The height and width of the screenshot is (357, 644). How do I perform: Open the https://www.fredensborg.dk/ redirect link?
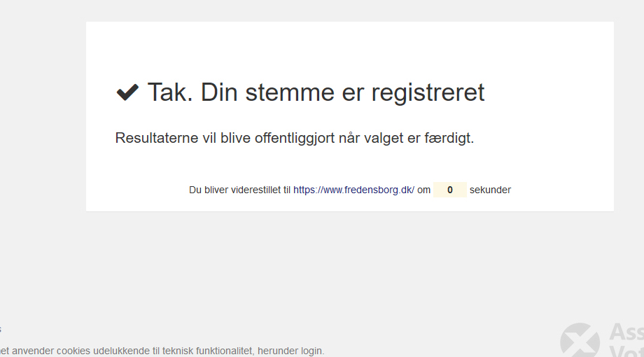pyautogui.click(x=353, y=190)
